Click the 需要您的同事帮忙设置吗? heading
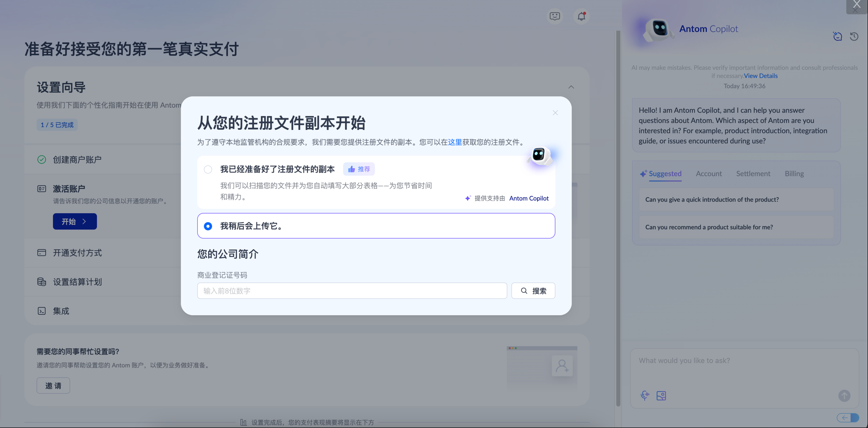868x428 pixels. click(78, 352)
